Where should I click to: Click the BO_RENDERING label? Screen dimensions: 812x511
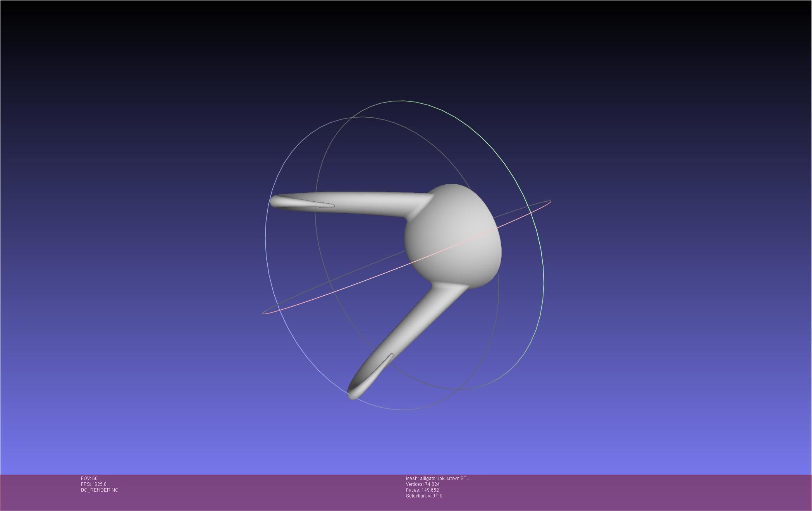coord(100,490)
